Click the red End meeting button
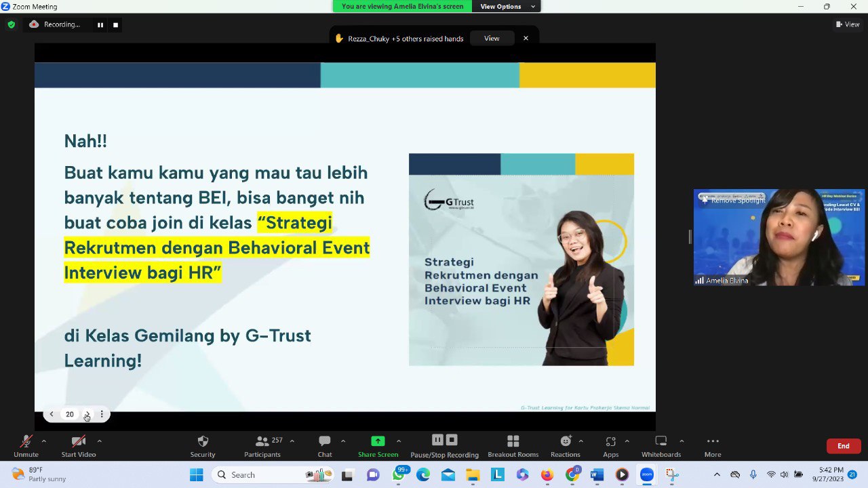The image size is (868, 488). pos(844,446)
